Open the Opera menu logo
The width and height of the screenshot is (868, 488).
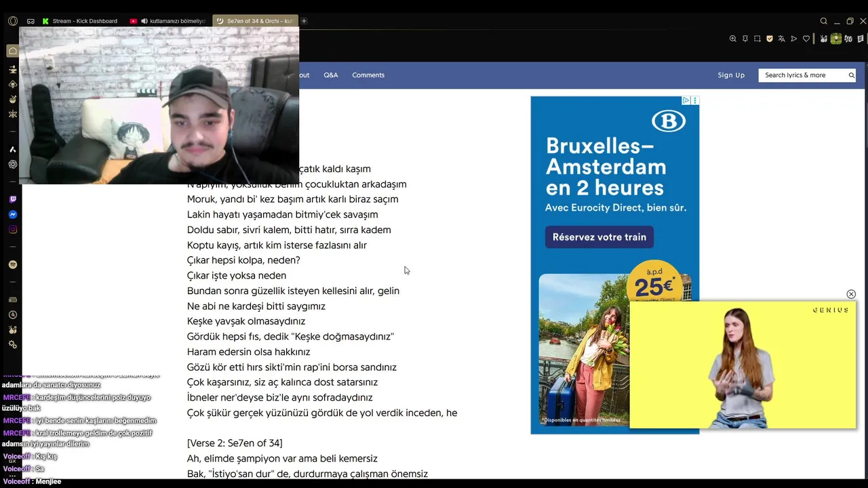tap(13, 21)
